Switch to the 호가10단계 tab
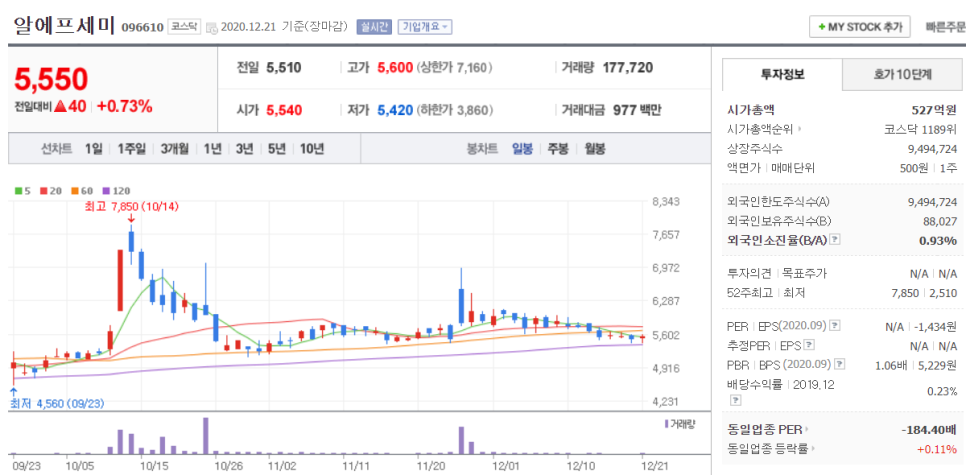This screenshot has height=475, width=966. pyautogui.click(x=902, y=75)
